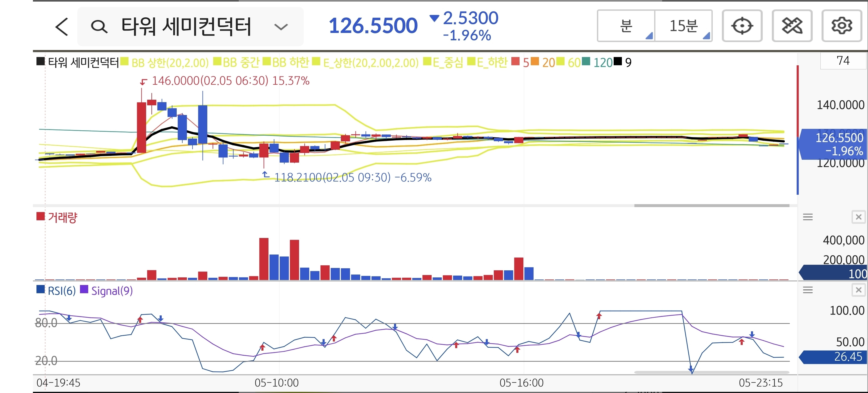The width and height of the screenshot is (868, 393).
Task: Close the volume indicator panel
Action: coord(858,217)
